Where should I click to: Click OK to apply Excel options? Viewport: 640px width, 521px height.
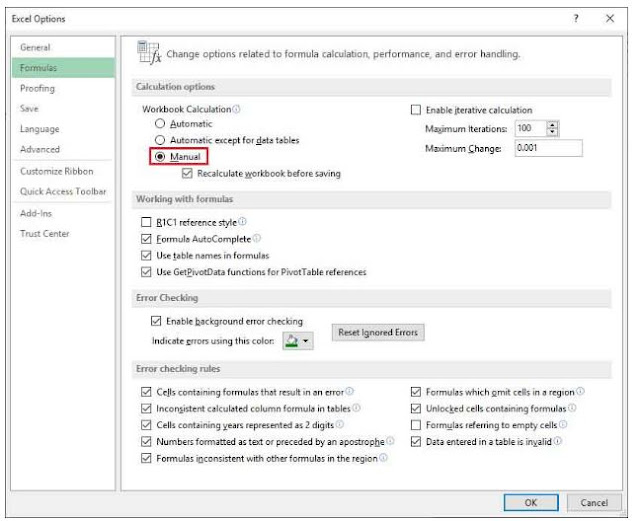pos(531,503)
